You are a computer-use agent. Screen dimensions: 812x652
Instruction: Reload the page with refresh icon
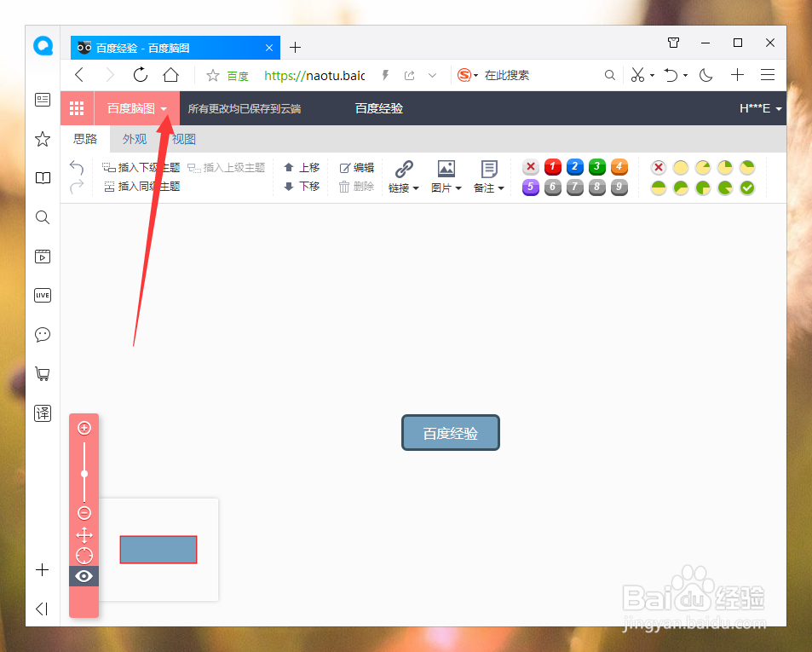click(x=141, y=75)
